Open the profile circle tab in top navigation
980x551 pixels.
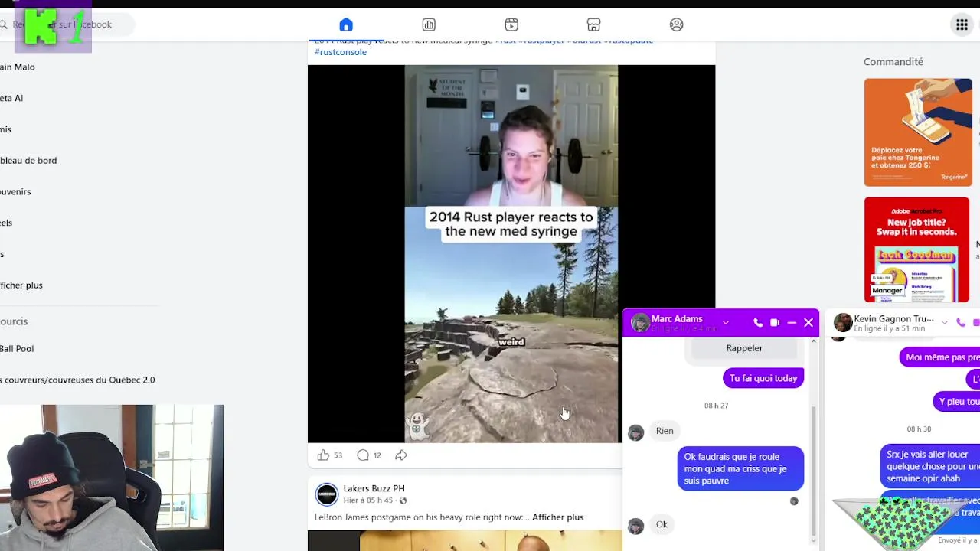coord(677,24)
